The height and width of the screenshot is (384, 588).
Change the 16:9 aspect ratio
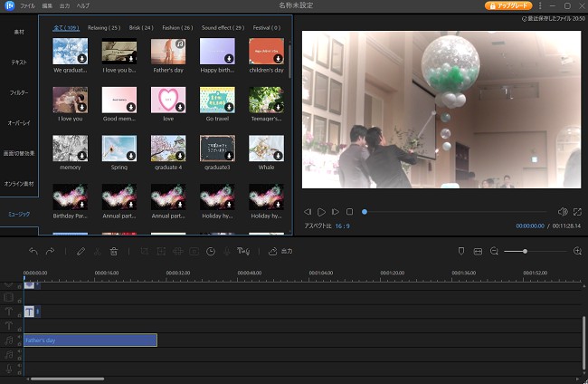(342, 226)
